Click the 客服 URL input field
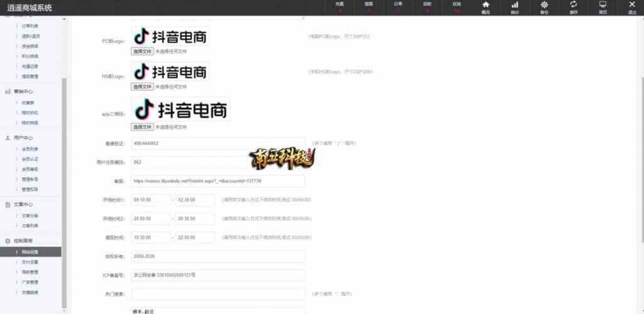 [218, 181]
